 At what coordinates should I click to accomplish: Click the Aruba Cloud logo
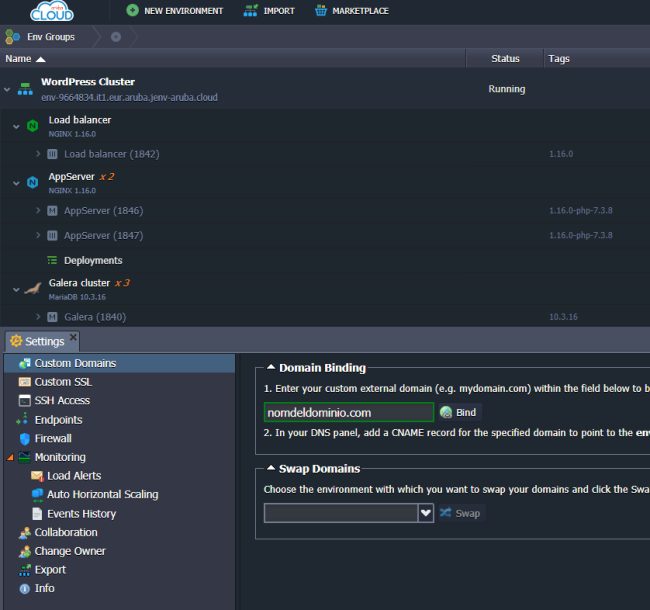pyautogui.click(x=52, y=11)
